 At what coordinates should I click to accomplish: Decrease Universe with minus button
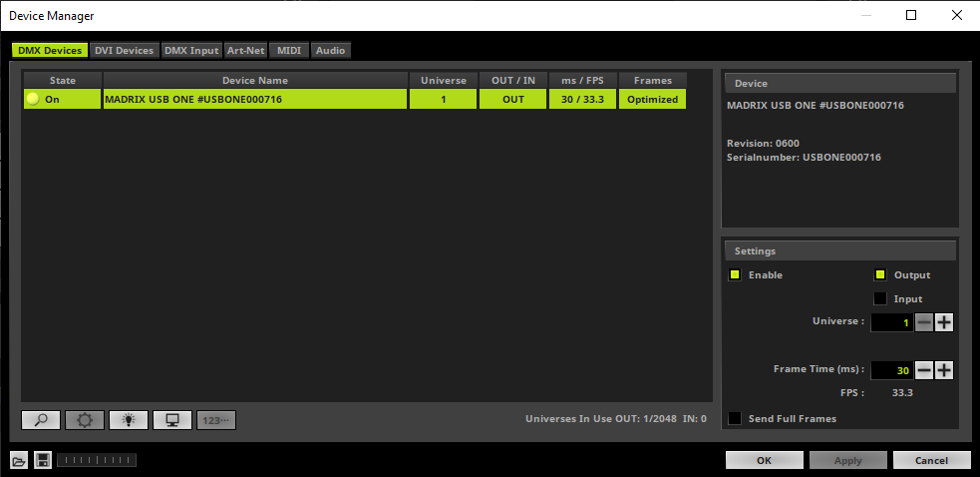(x=924, y=322)
